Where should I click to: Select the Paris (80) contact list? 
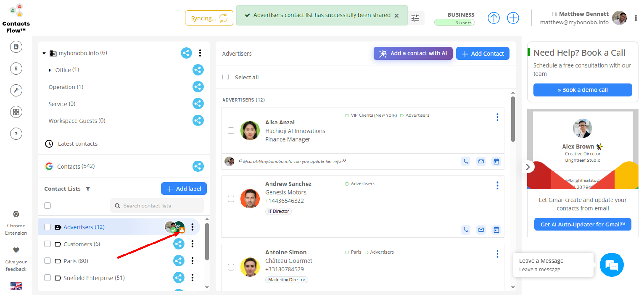[76, 261]
